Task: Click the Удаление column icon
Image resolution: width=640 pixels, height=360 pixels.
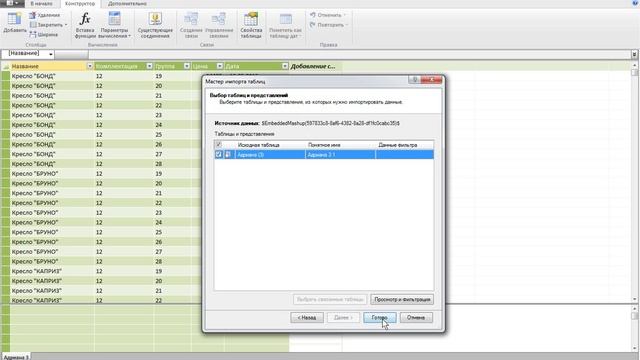Action: [33, 15]
